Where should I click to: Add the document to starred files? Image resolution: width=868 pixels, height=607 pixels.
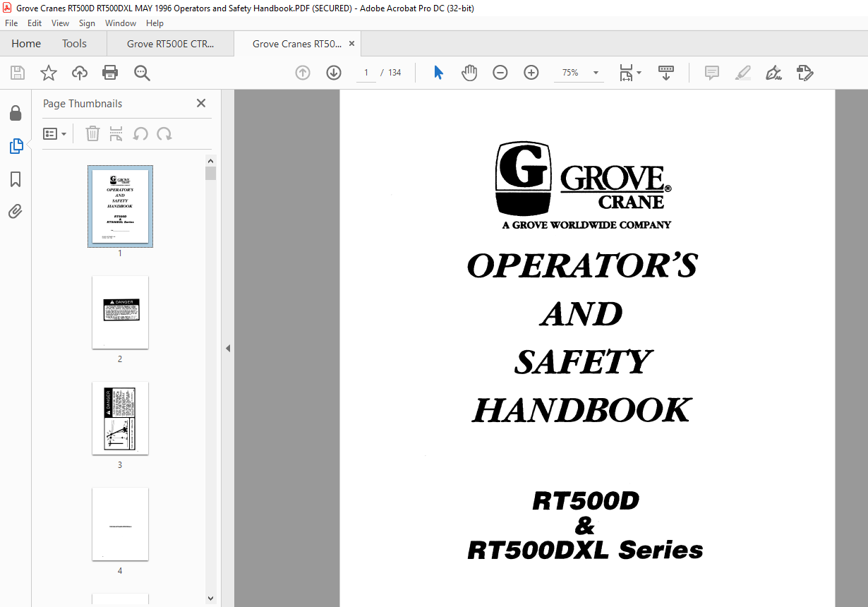[49, 73]
